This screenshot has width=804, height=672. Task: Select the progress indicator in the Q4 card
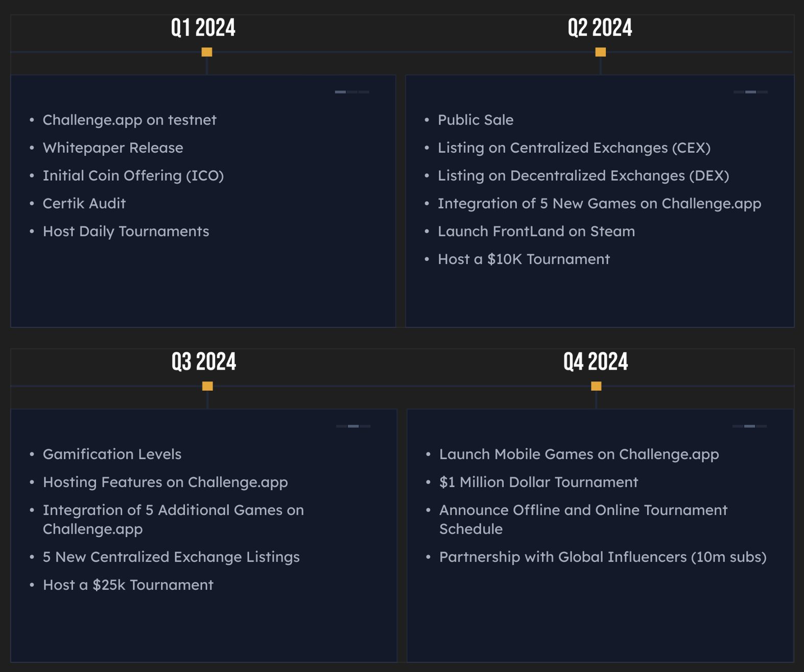pos(749,426)
